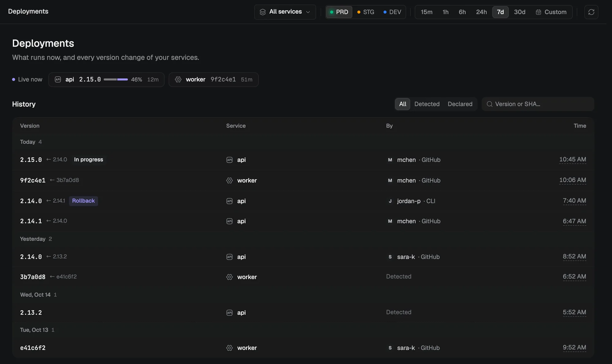Focus the Version or SHA search field
612x364 pixels.
pos(538,104)
